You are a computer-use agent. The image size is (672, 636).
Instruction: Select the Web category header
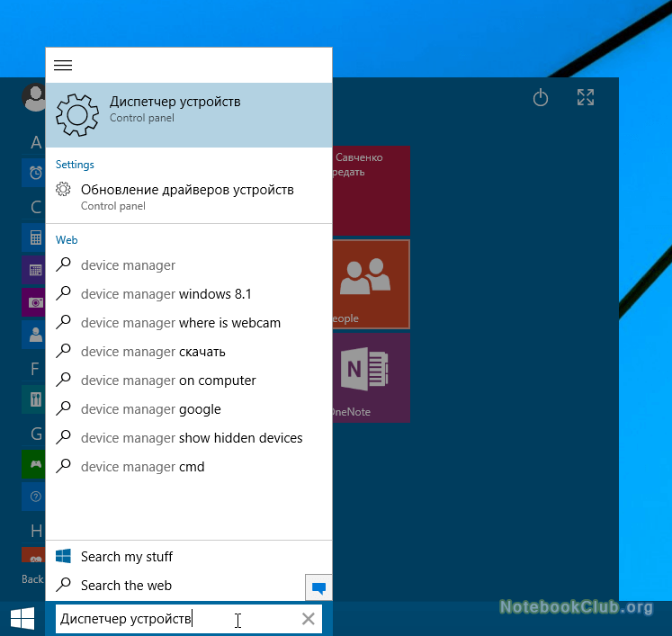coord(67,240)
